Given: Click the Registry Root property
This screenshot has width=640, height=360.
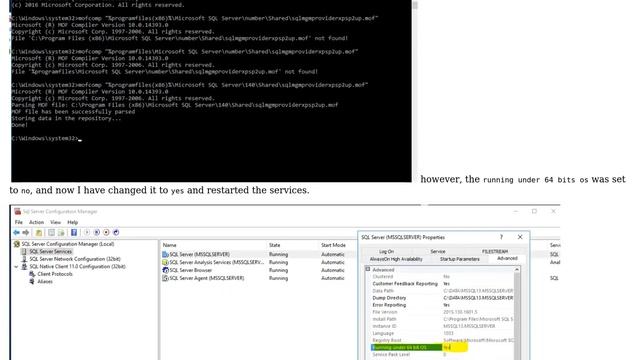Looking at the screenshot, I should point(387,340).
